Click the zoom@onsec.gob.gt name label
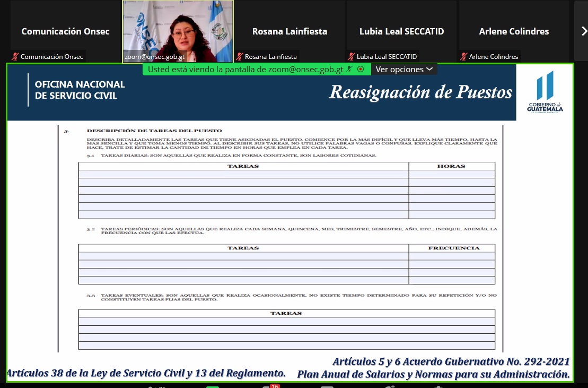This screenshot has width=588, height=388. coord(154,57)
